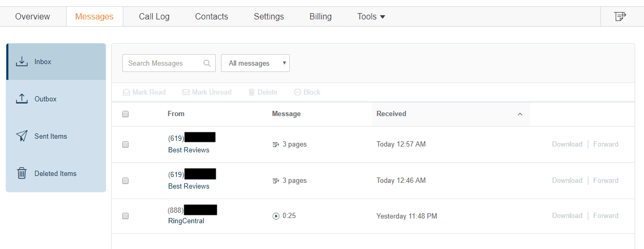Click fax icon in the 12:46 AM row
This screenshot has width=644, height=249.
pos(276,181)
